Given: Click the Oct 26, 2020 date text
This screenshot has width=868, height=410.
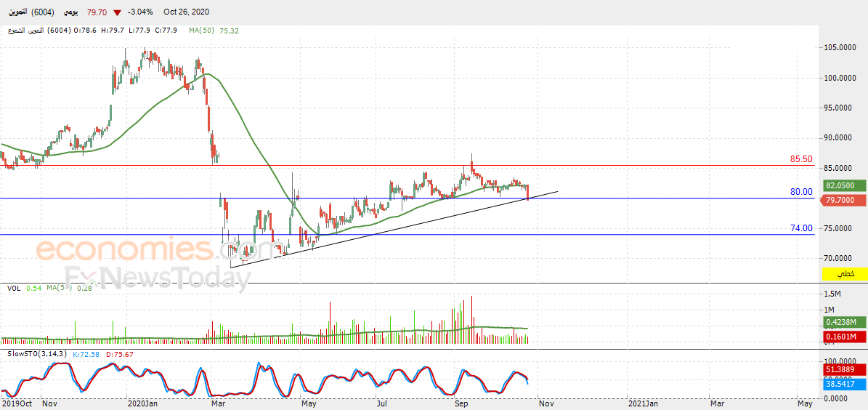Looking at the screenshot, I should [x=184, y=12].
